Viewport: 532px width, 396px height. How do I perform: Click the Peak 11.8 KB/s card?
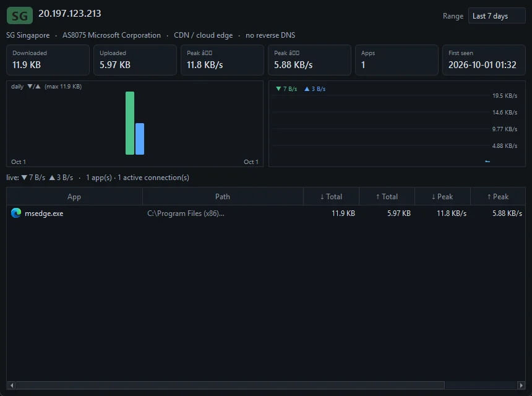pyautogui.click(x=222, y=60)
